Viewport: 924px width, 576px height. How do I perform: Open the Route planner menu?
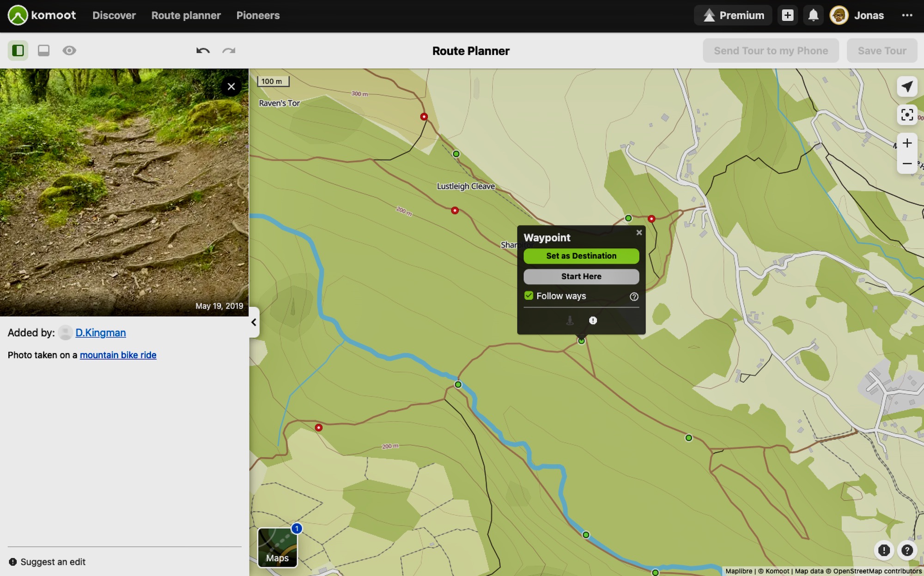coord(186,15)
